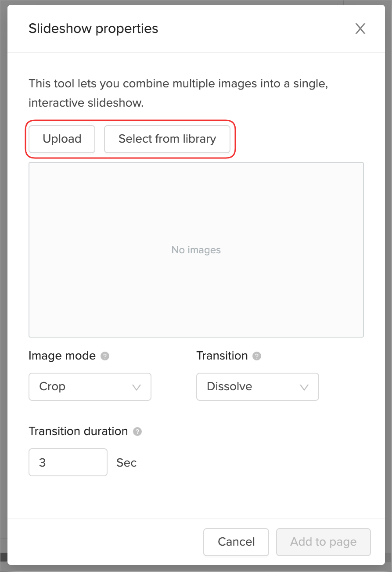This screenshot has width=392, height=572.
Task: Open Select from library
Action: 167,139
